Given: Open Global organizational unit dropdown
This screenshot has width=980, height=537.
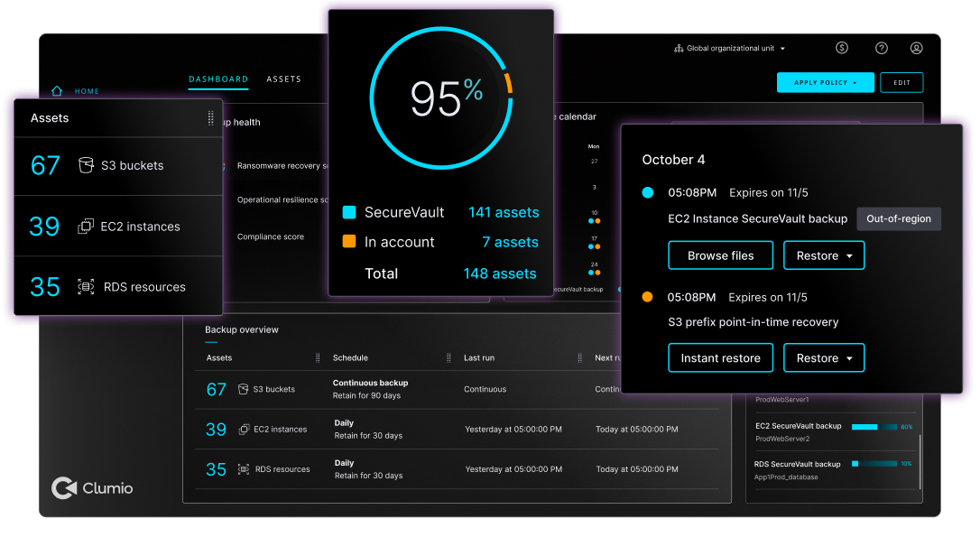Looking at the screenshot, I should 730,49.
